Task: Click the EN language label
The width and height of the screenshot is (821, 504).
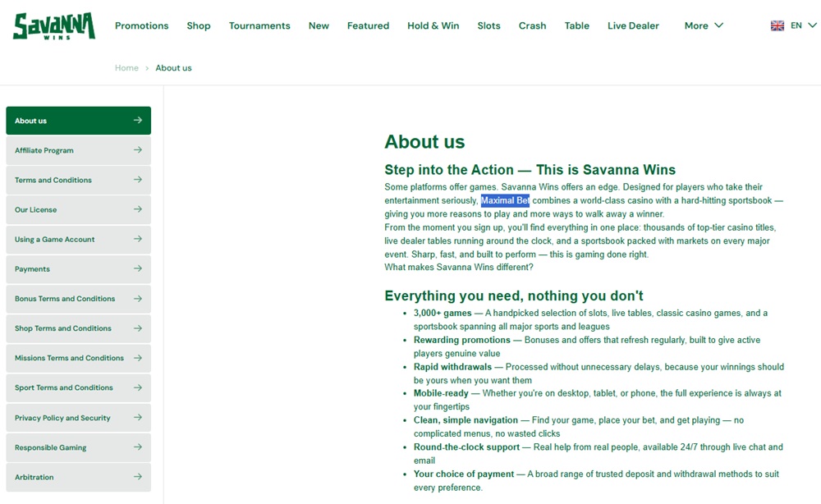Action: pos(796,25)
